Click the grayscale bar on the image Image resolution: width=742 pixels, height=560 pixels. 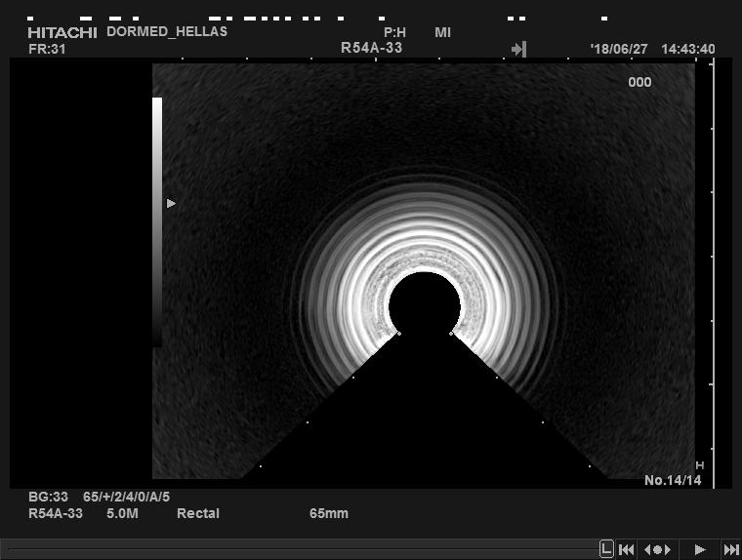tap(157, 220)
